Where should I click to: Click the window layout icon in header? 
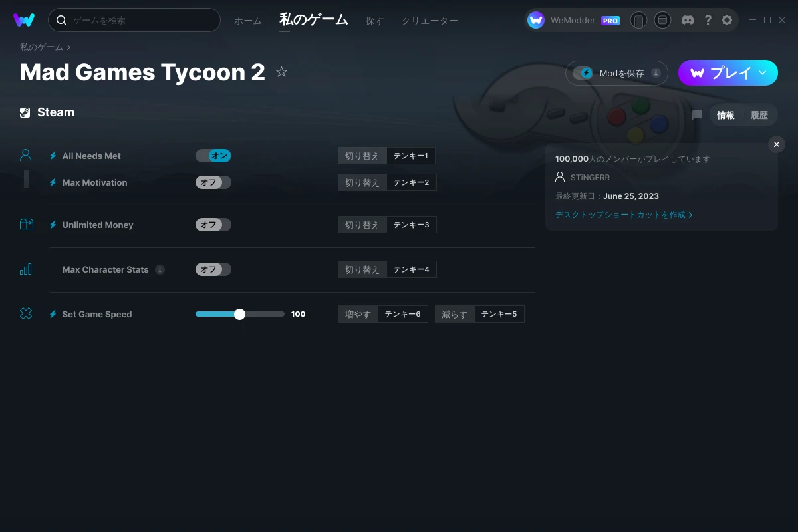pyautogui.click(x=662, y=20)
